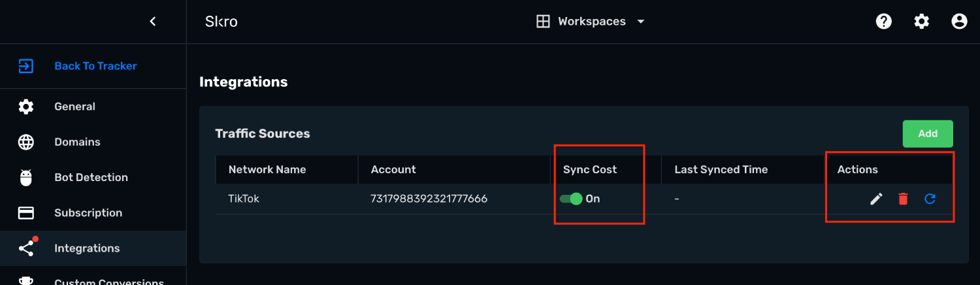
Task: Select the TikTok network name cell
Action: pos(244,199)
